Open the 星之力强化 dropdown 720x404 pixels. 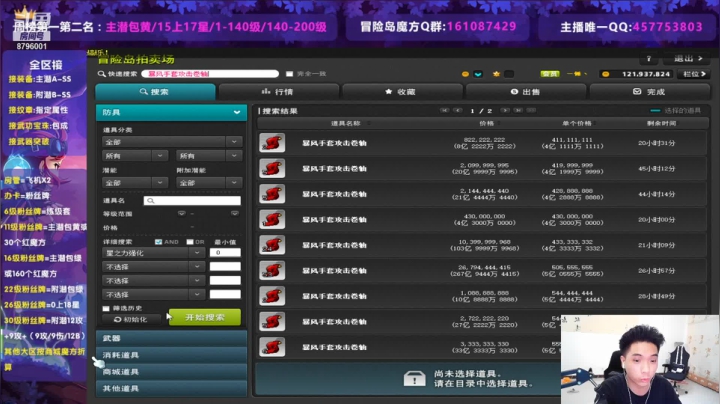153,252
